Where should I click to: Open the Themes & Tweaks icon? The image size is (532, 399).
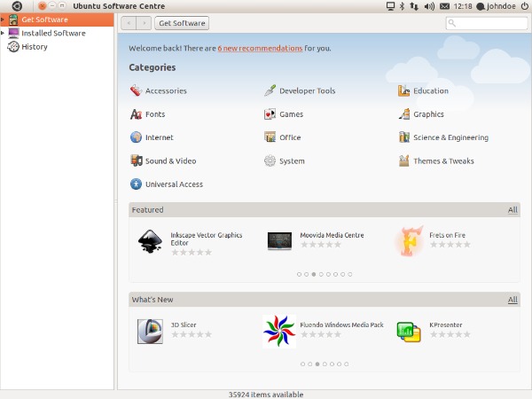pos(403,160)
